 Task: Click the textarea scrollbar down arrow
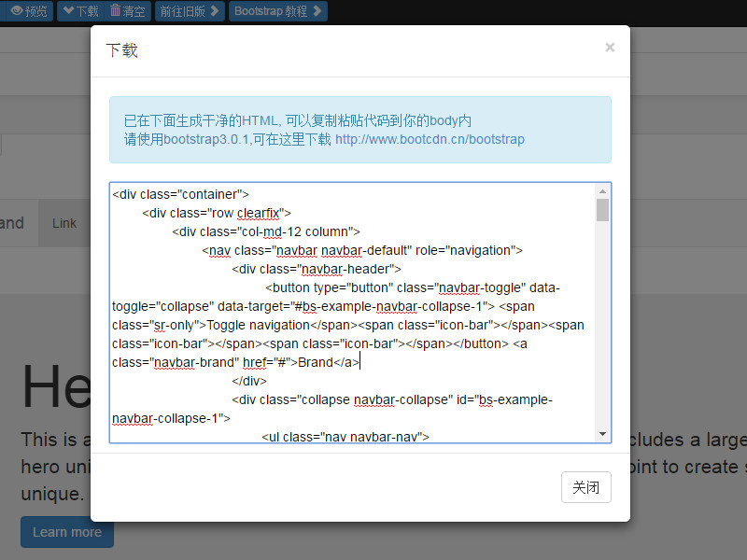(x=602, y=434)
